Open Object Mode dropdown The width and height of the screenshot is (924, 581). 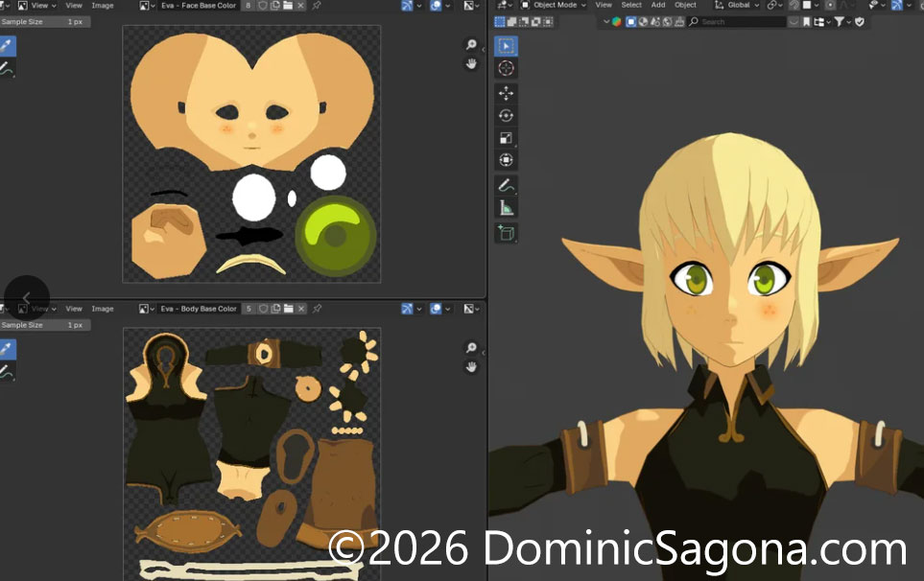553,5
